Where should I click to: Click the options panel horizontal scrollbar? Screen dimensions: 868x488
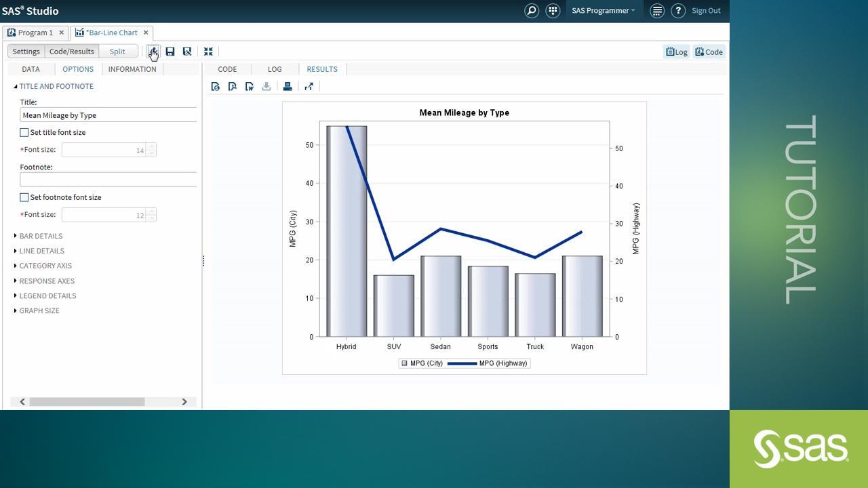87,402
